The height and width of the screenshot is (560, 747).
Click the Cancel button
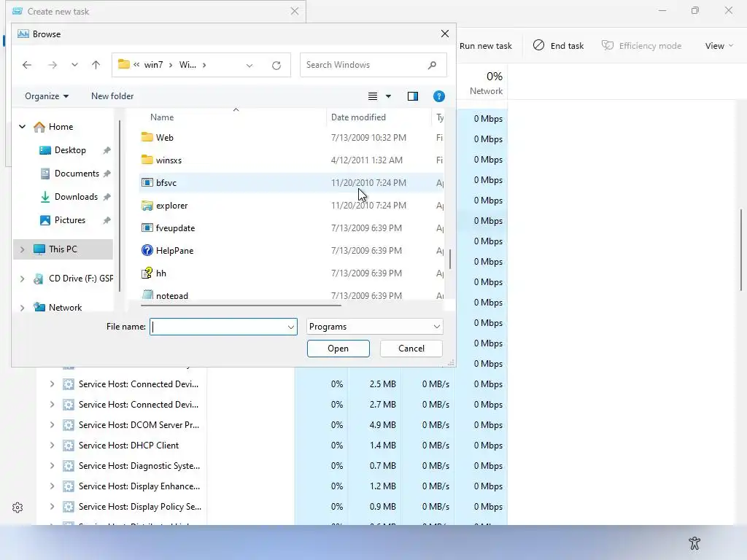411,349
